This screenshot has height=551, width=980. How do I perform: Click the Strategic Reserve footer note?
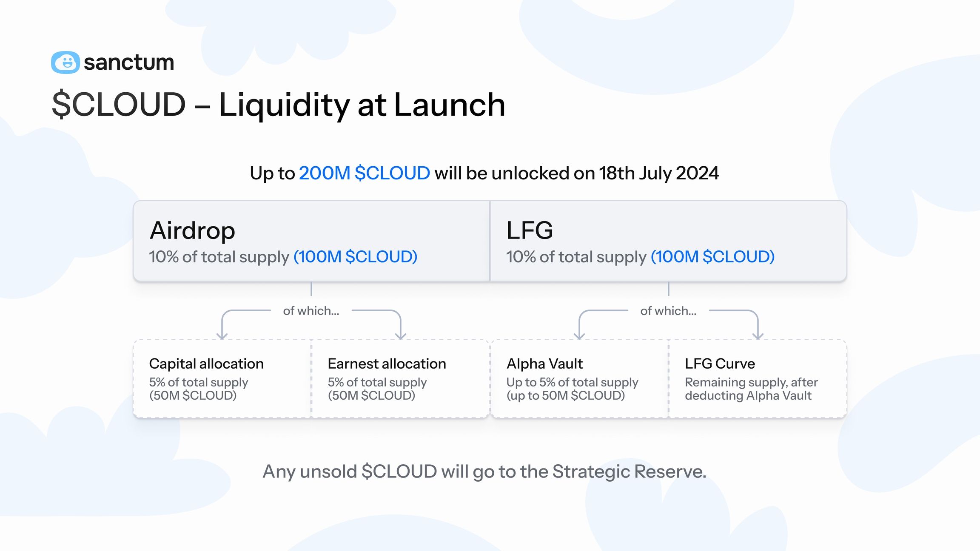click(484, 471)
